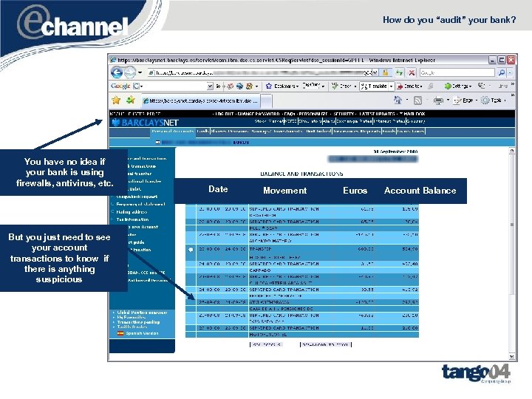This screenshot has height=399, width=532.
Task: Open Frequency of statement in sidebar
Action: point(140,204)
